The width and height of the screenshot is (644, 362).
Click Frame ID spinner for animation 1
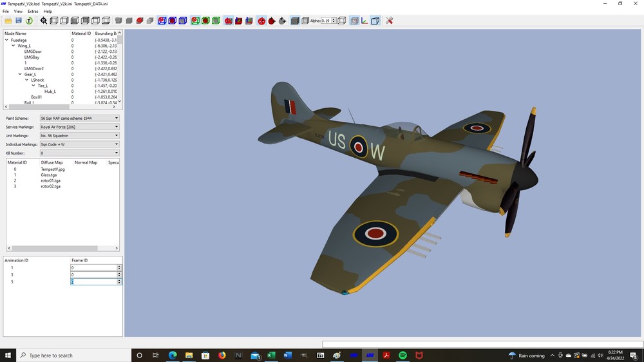[119, 267]
